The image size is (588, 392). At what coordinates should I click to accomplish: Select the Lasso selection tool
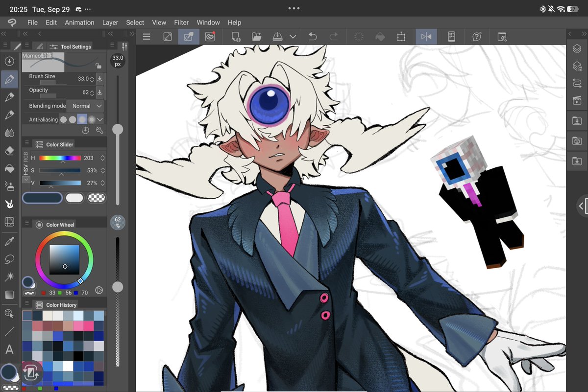click(x=9, y=259)
